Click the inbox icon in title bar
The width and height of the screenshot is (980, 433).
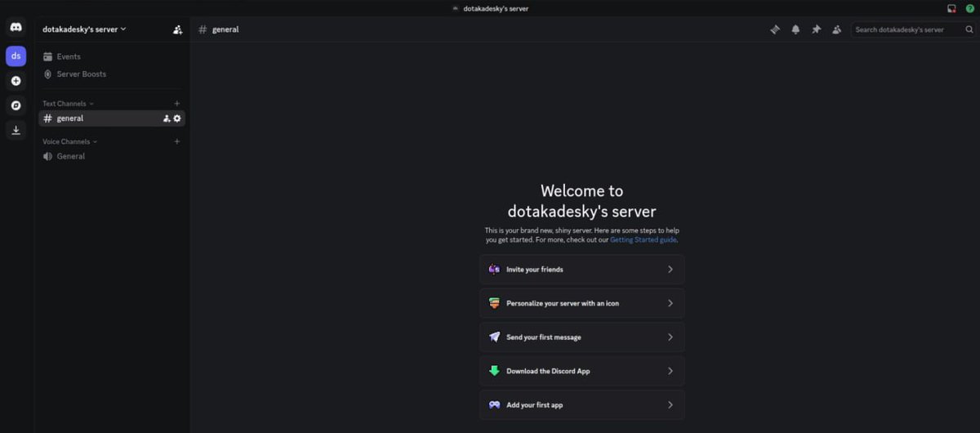coord(951,8)
